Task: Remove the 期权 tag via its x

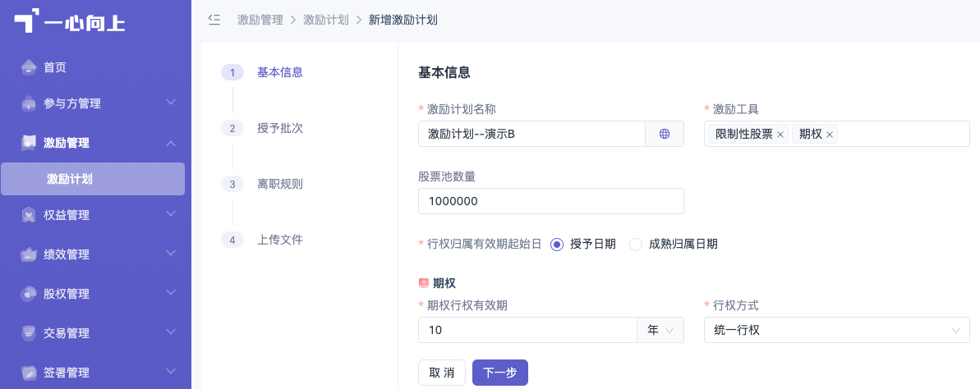Action: [x=830, y=135]
